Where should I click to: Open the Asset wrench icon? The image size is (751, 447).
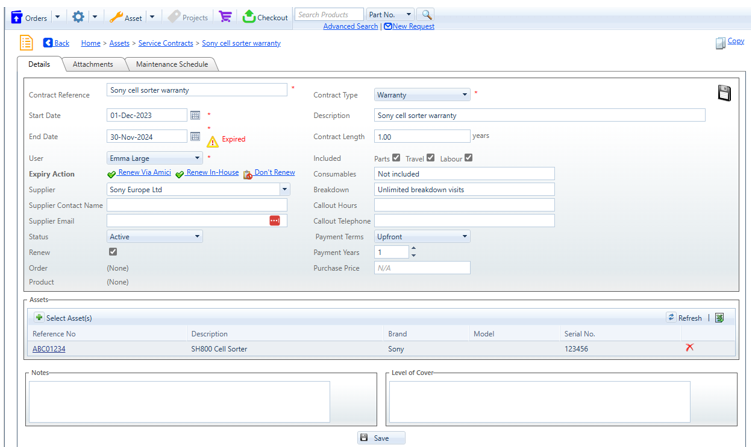click(116, 17)
